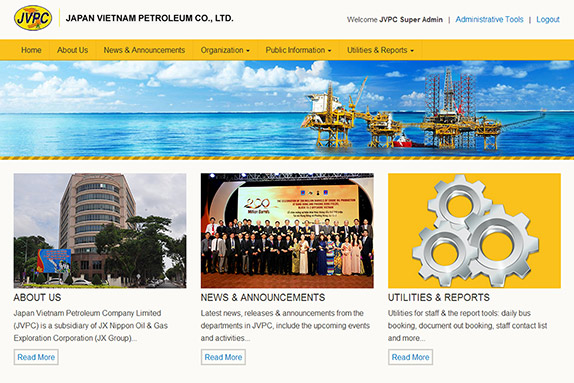Click Read More under About Us
The image size is (574, 383).
pos(36,357)
